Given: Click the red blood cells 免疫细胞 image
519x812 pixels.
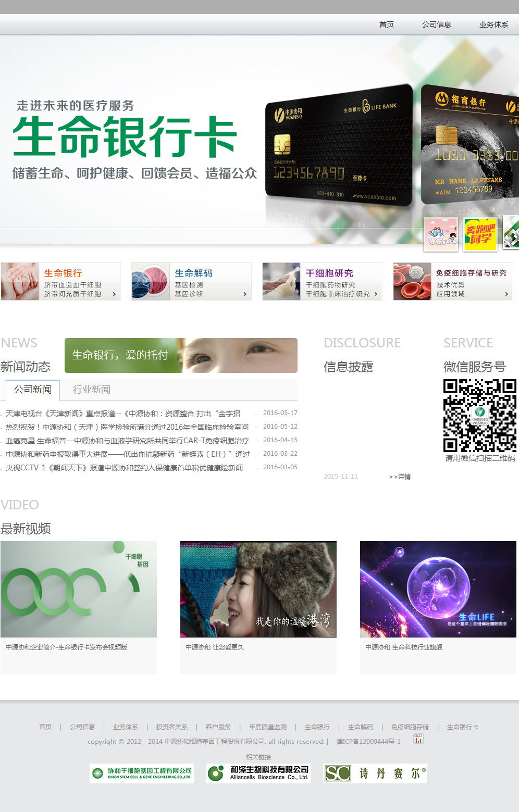Looking at the screenshot, I should 412,281.
